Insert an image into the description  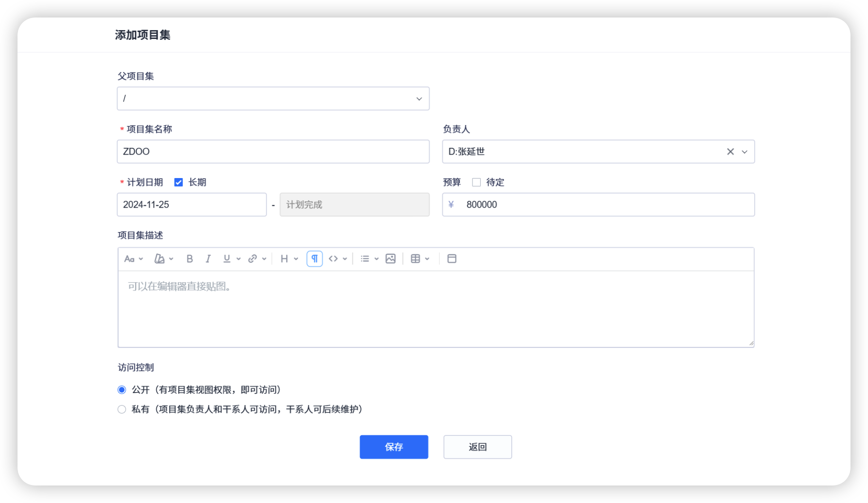coord(391,259)
